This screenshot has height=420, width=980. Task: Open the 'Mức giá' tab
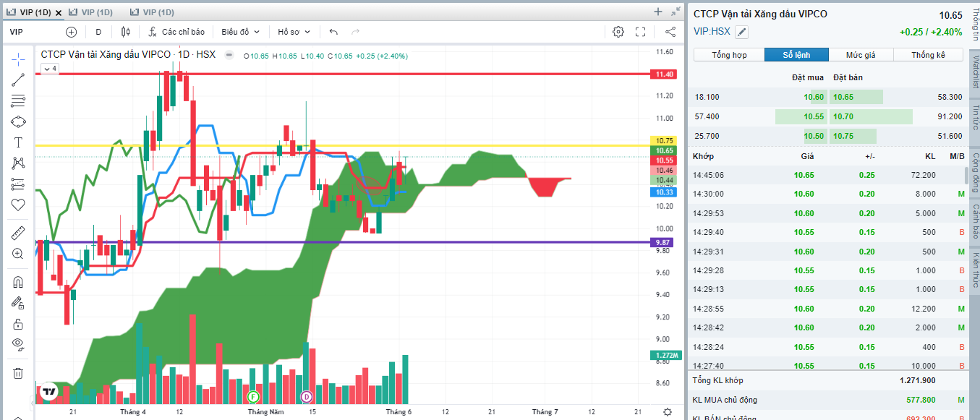tap(861, 55)
